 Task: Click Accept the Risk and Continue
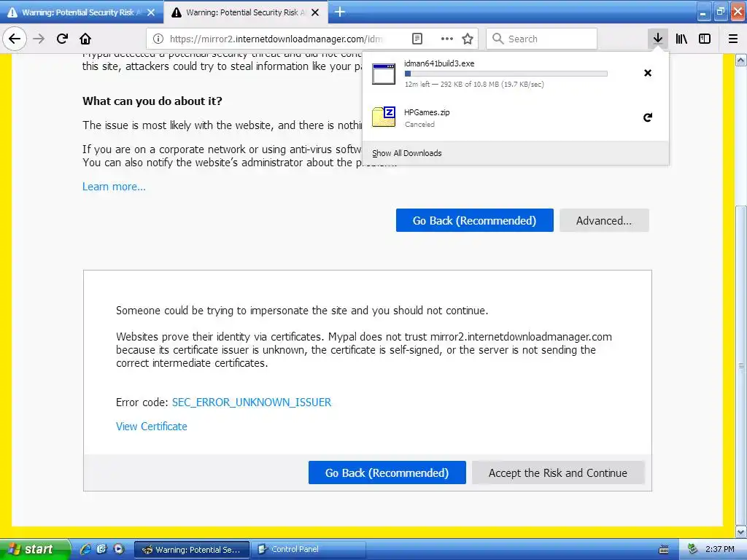pyautogui.click(x=558, y=472)
